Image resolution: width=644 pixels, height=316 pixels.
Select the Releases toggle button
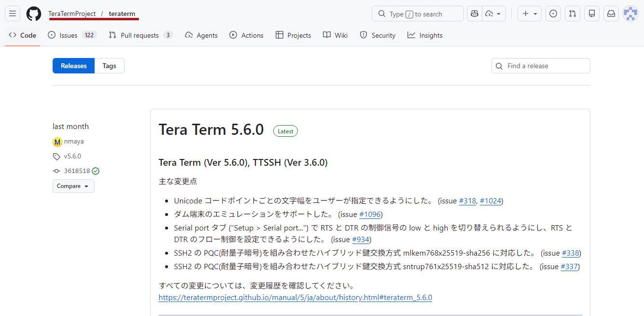point(74,66)
